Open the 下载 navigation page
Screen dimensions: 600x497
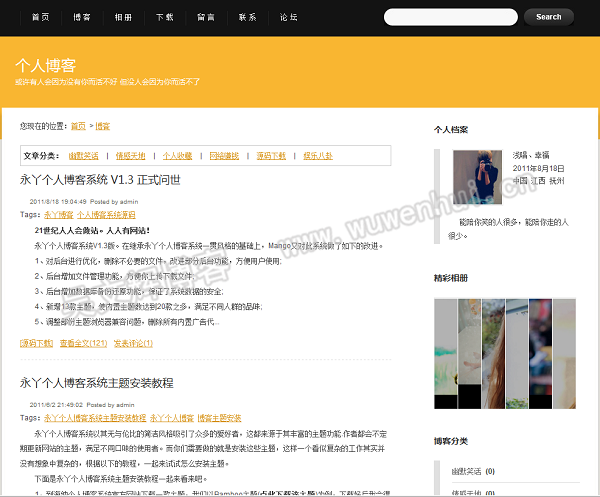pyautogui.click(x=164, y=17)
